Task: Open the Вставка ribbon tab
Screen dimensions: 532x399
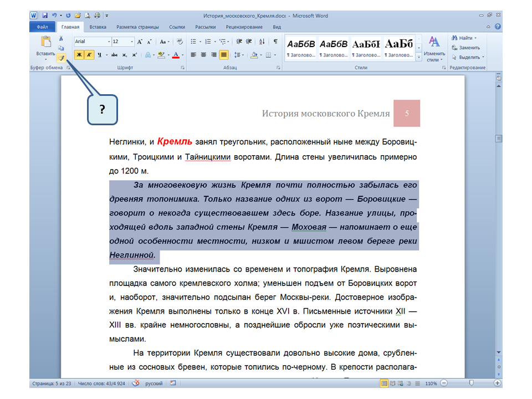Action: pyautogui.click(x=98, y=27)
